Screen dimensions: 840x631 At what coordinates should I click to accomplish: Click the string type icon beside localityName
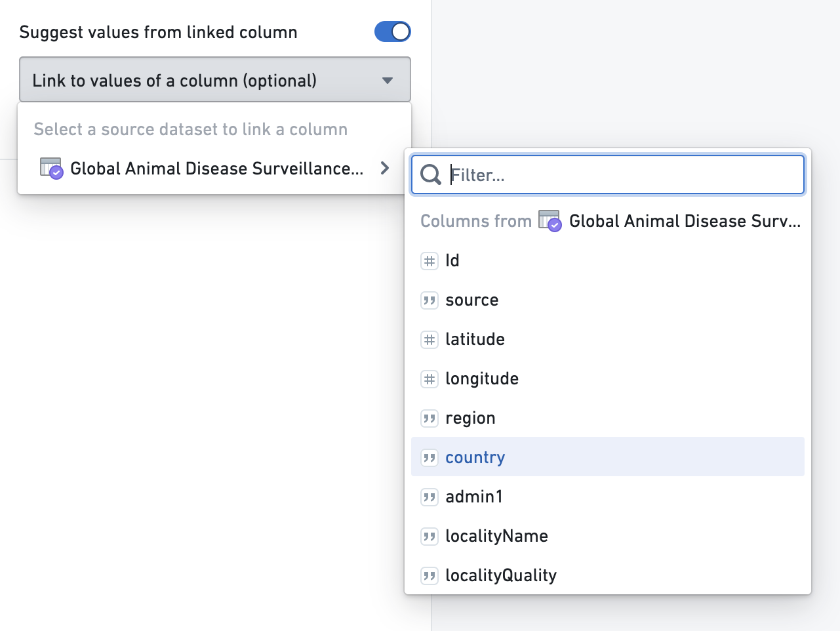click(x=430, y=537)
